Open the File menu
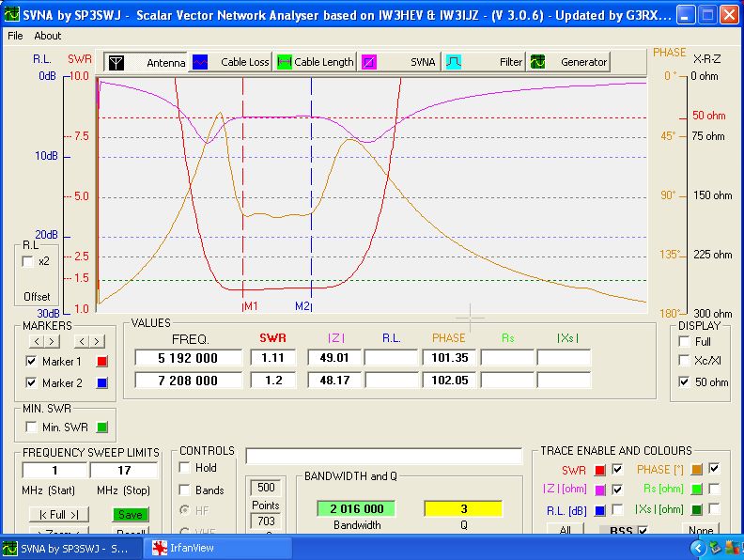Viewport: 744px width, 560px height. pyautogui.click(x=15, y=36)
